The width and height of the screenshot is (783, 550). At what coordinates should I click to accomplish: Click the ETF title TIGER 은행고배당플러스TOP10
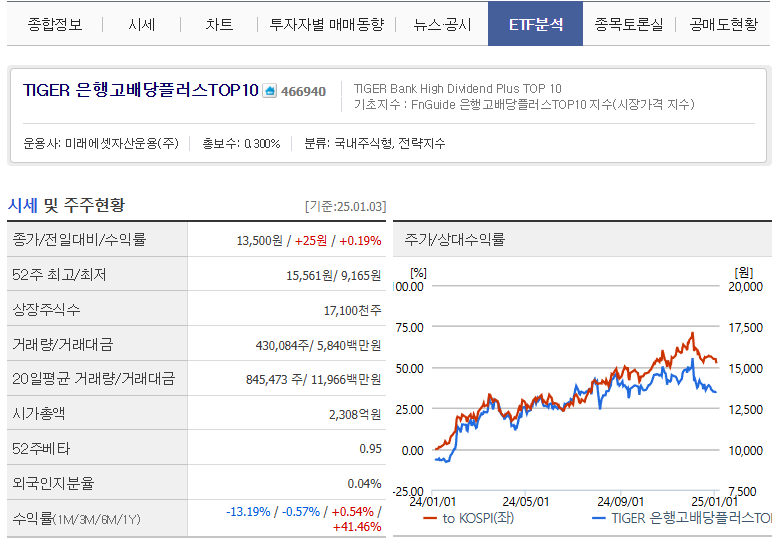pos(140,90)
